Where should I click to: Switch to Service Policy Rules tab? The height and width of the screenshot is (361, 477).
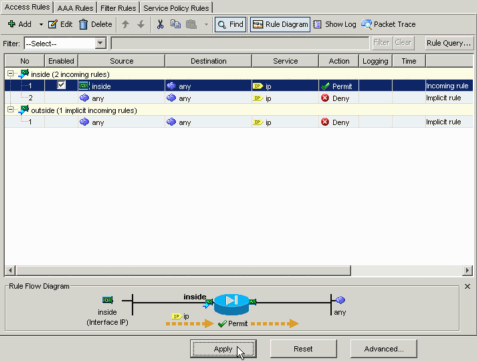click(x=176, y=8)
